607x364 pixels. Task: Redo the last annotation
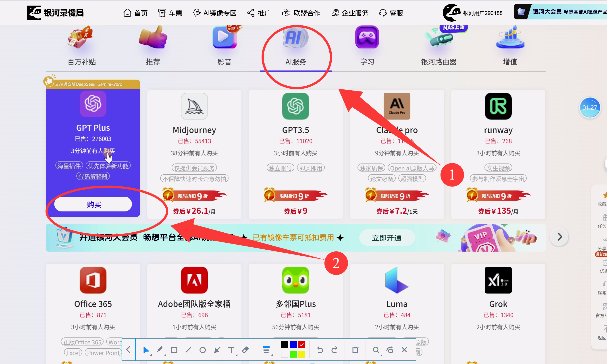[x=335, y=350]
